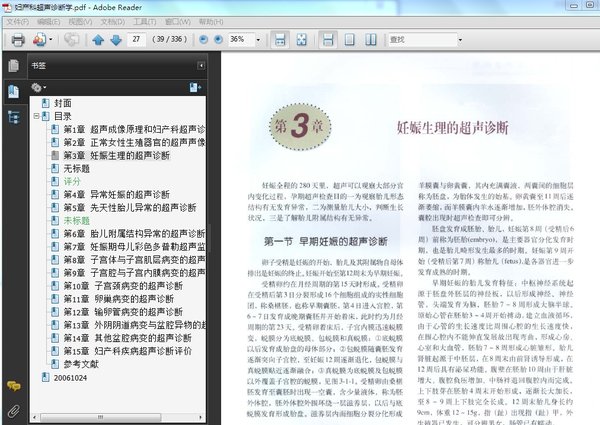Select bookmark 第3章 妊娠生理的超声诊断
The width and height of the screenshot is (600, 425).
(x=117, y=155)
